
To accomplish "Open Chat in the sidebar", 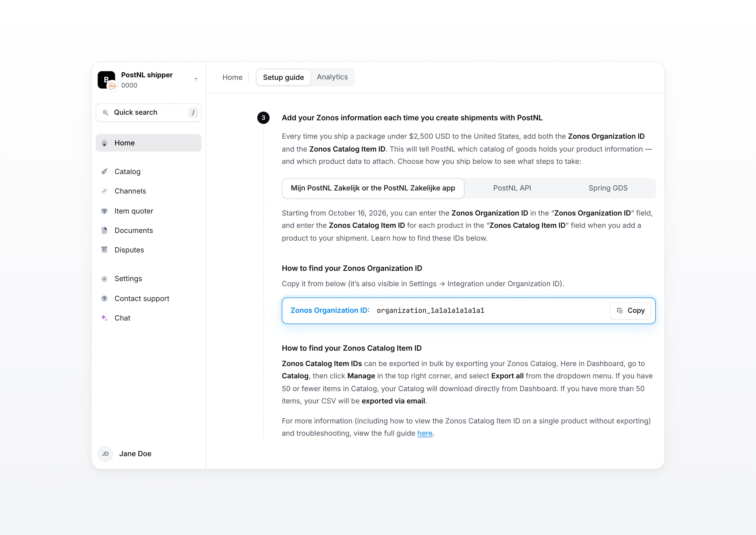I will point(148,318).
